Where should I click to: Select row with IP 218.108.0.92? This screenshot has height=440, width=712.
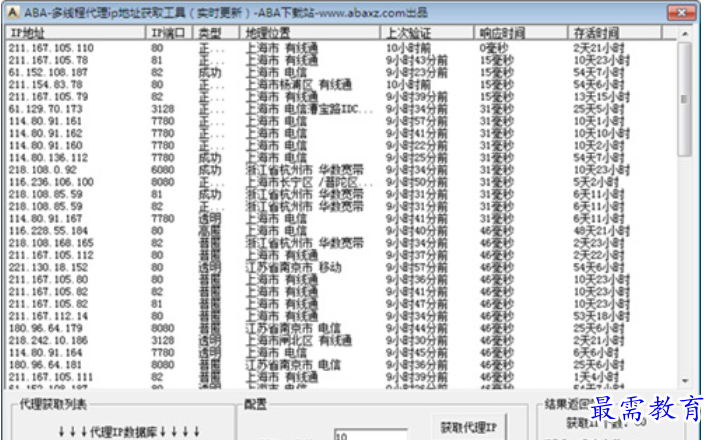point(341,170)
